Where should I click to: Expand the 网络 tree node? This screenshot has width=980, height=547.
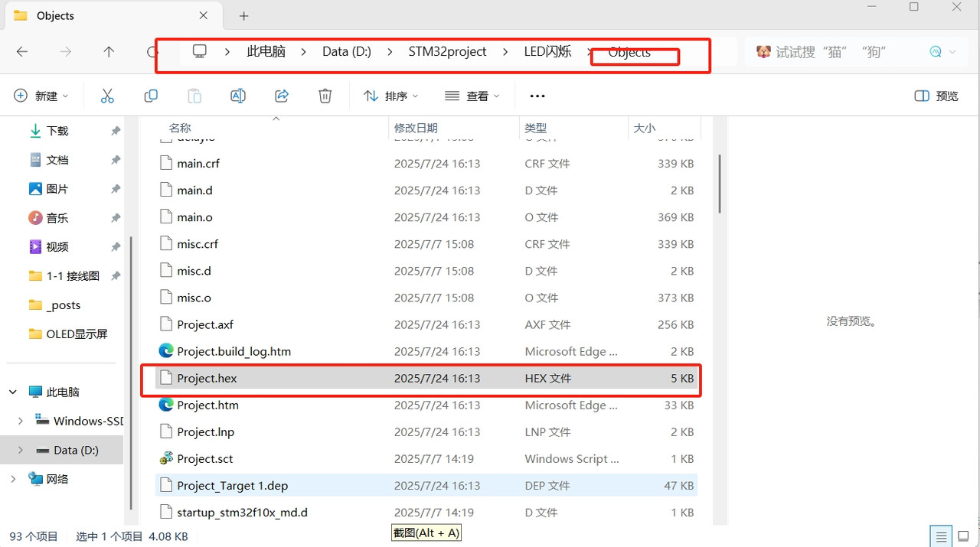point(13,479)
